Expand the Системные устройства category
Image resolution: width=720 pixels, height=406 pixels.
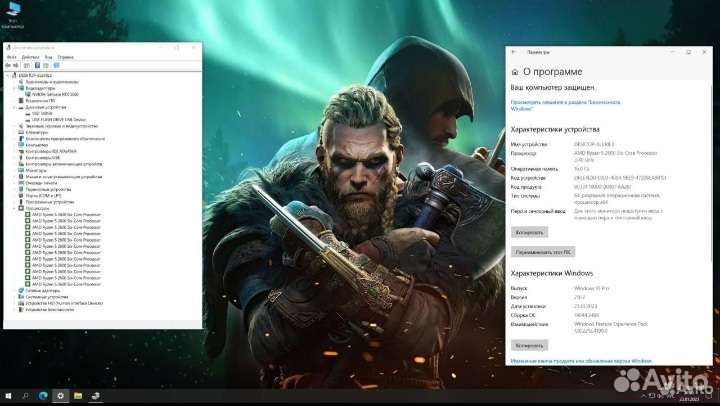pyautogui.click(x=15, y=297)
